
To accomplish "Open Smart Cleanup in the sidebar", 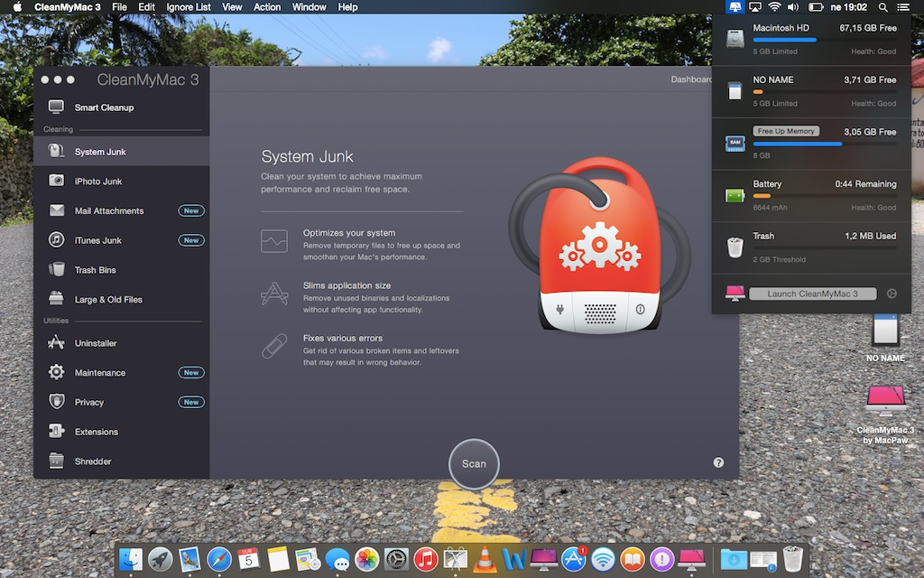I will pos(121,107).
